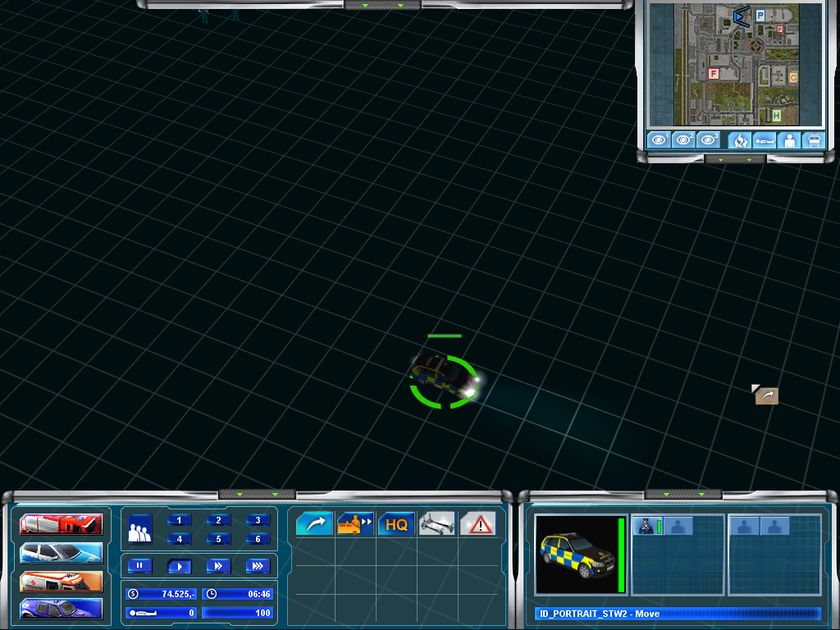840x630 pixels.
Task: Toggle minimap view filter eye 2
Action: 683,139
